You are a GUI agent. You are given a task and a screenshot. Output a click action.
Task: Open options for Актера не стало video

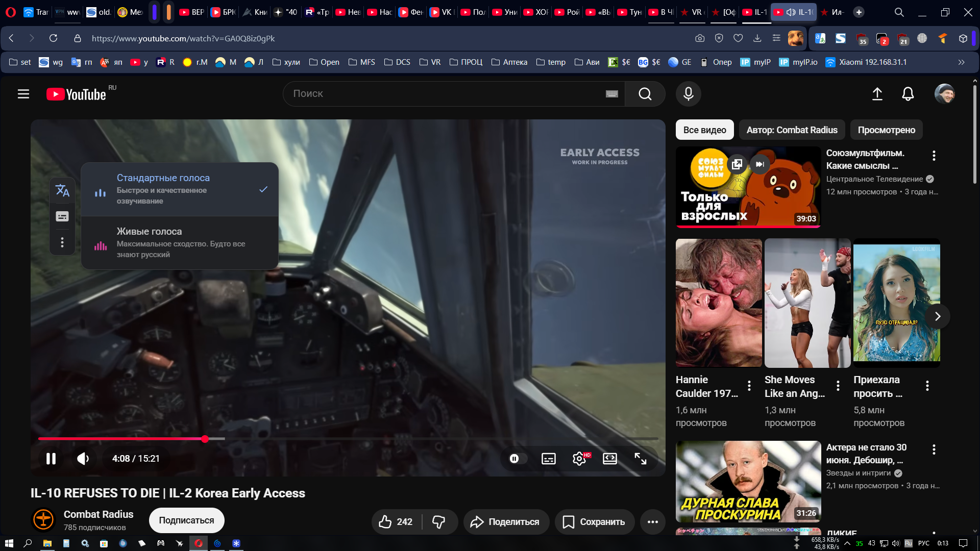pyautogui.click(x=934, y=449)
